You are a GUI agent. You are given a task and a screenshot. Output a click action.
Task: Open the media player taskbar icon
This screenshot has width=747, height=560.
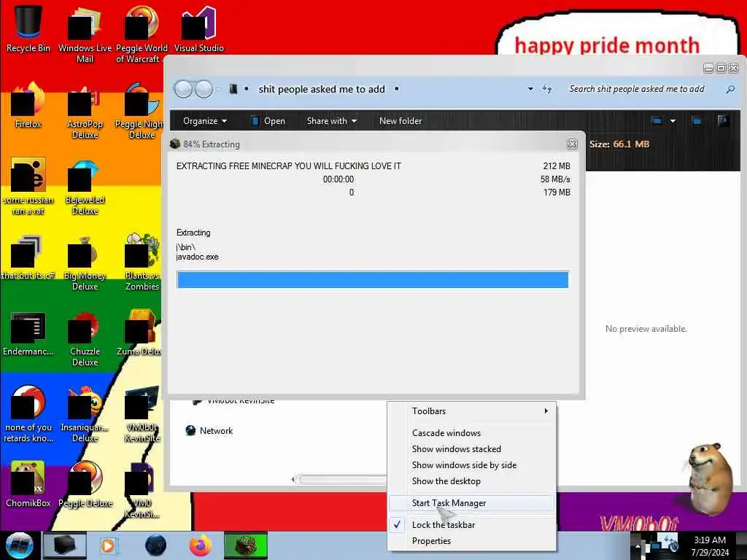point(108,545)
